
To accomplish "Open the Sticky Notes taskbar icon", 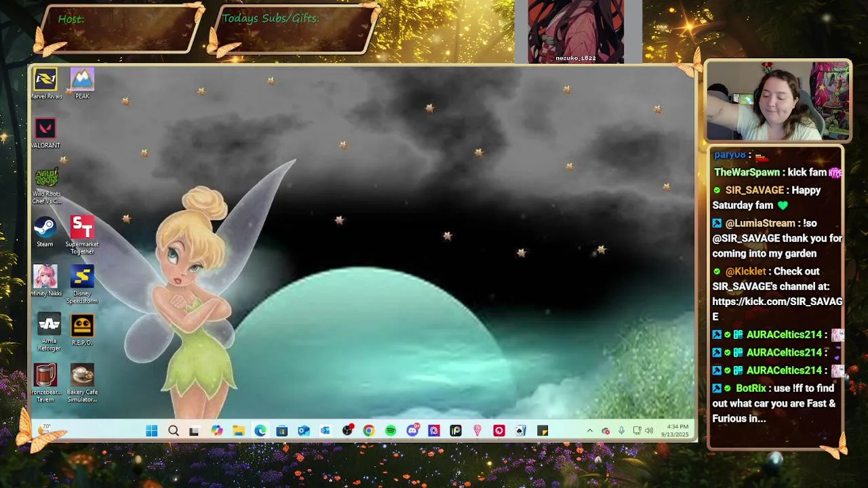I will (542, 431).
